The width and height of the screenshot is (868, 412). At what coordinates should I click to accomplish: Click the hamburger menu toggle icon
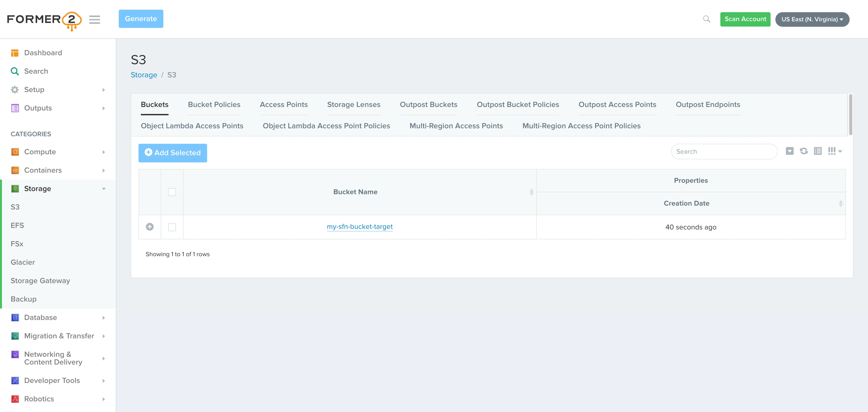pos(94,20)
